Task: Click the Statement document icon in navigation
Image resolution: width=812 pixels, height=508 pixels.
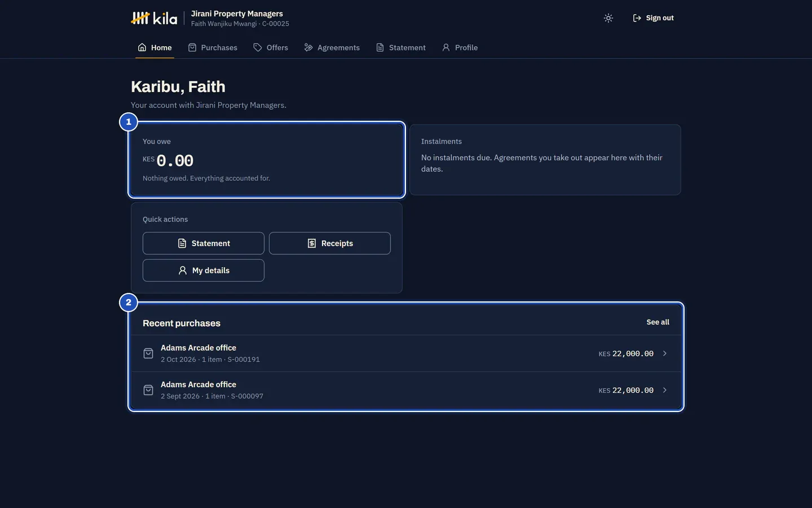Action: tap(380, 47)
